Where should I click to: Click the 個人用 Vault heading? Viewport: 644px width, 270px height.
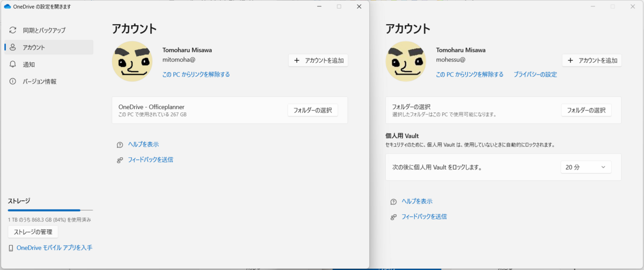402,136
